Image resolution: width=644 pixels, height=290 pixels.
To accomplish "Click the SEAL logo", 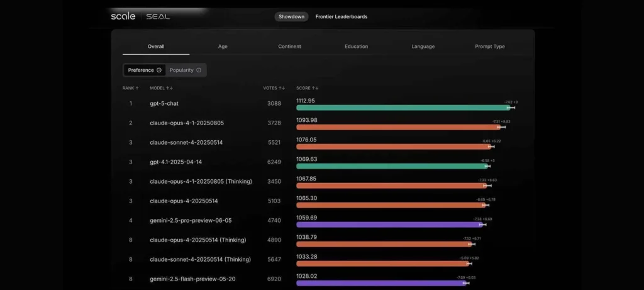I will pos(158,16).
